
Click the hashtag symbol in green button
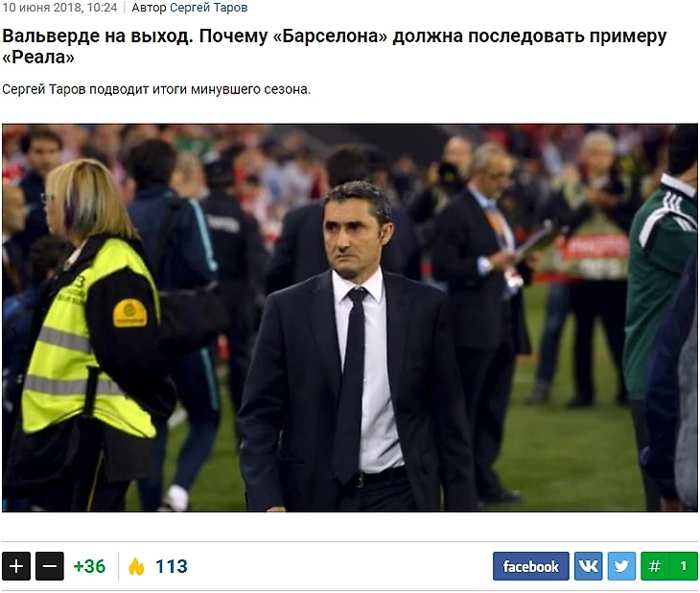(655, 566)
